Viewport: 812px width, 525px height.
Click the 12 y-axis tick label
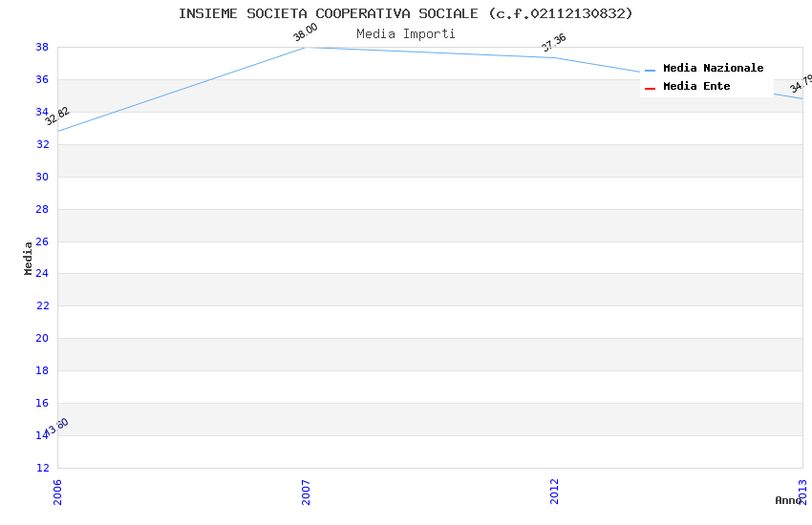(42, 468)
